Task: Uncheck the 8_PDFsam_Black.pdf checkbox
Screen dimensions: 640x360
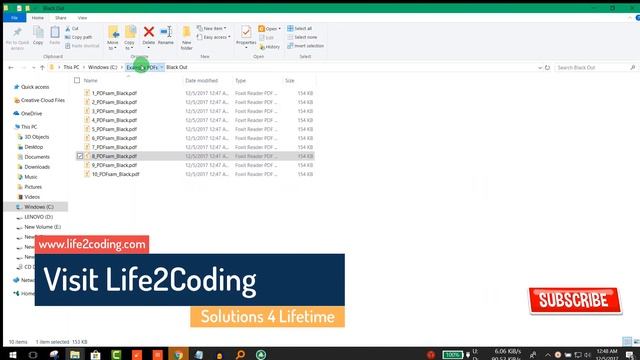Action: point(80,156)
